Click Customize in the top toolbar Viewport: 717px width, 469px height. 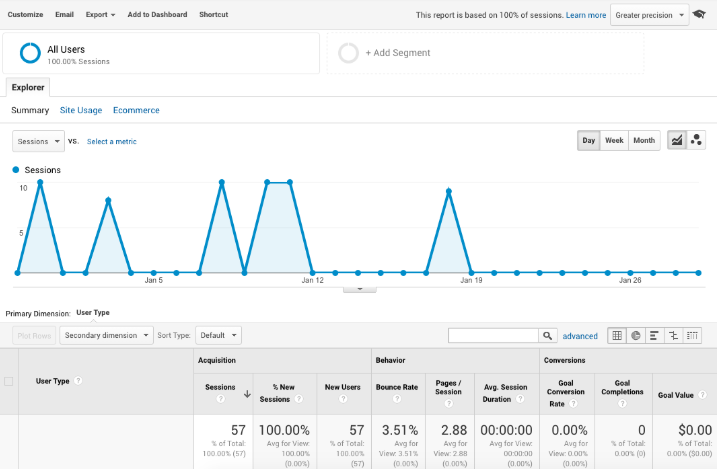25,15
